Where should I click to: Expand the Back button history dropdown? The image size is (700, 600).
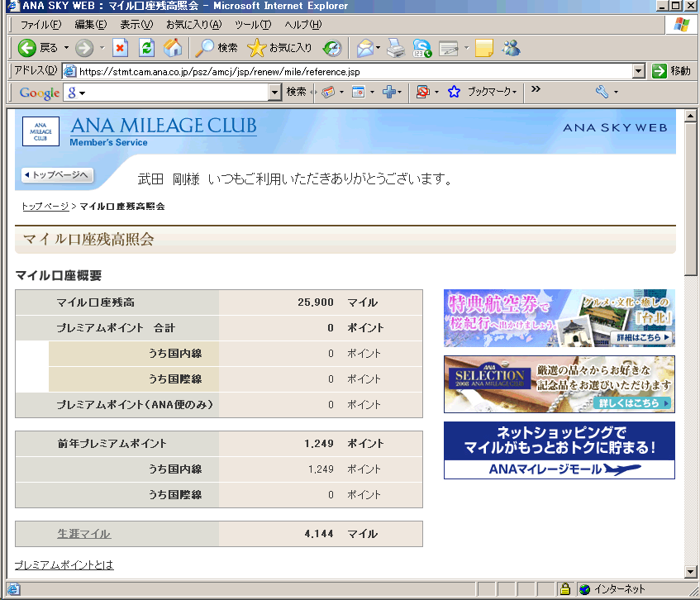point(66,48)
